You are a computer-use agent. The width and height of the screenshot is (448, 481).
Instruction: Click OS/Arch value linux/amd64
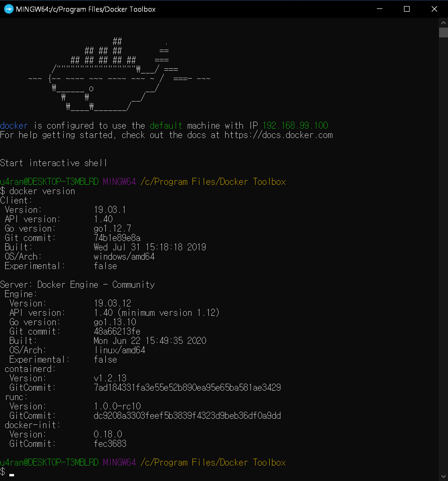(119, 350)
